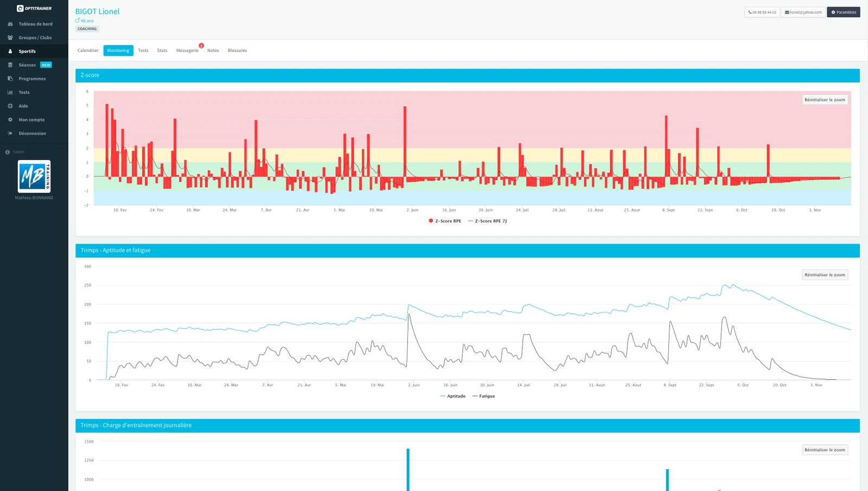Reset zoom on Charge d'entraînement chart
Viewport: 868px width, 491px height.
coord(825,450)
